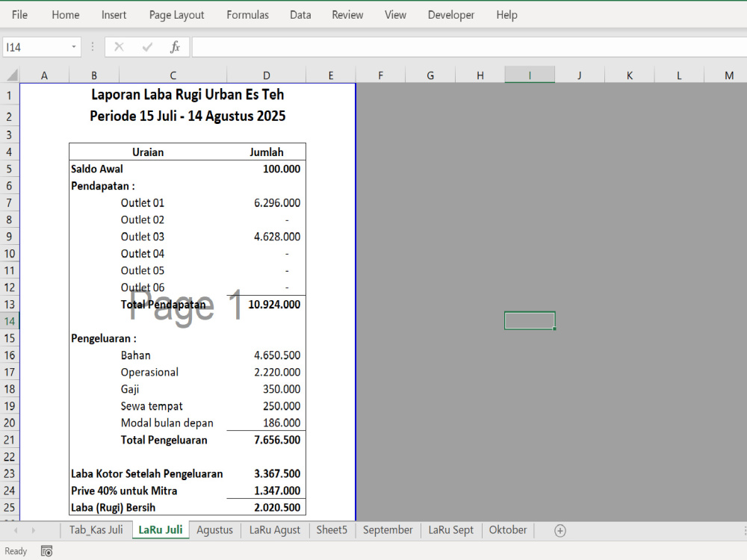Viewport: 747px width, 560px height.
Task: Open the Insert ribbon tab
Action: coord(114,15)
